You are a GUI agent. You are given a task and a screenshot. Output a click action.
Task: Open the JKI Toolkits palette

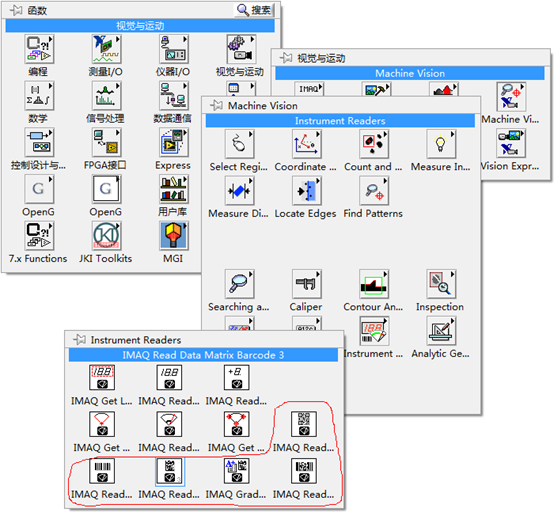pyautogui.click(x=106, y=236)
